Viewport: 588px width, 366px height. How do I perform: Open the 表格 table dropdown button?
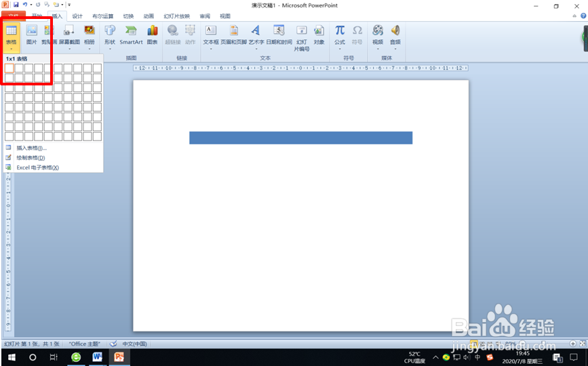(x=12, y=37)
